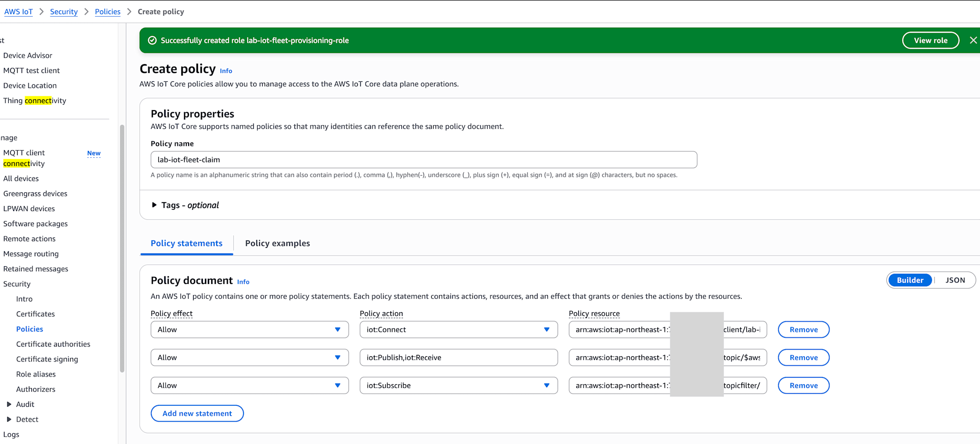Click the success checkmark icon in banner
Image resolution: width=980 pixels, height=444 pixels.
pos(152,40)
